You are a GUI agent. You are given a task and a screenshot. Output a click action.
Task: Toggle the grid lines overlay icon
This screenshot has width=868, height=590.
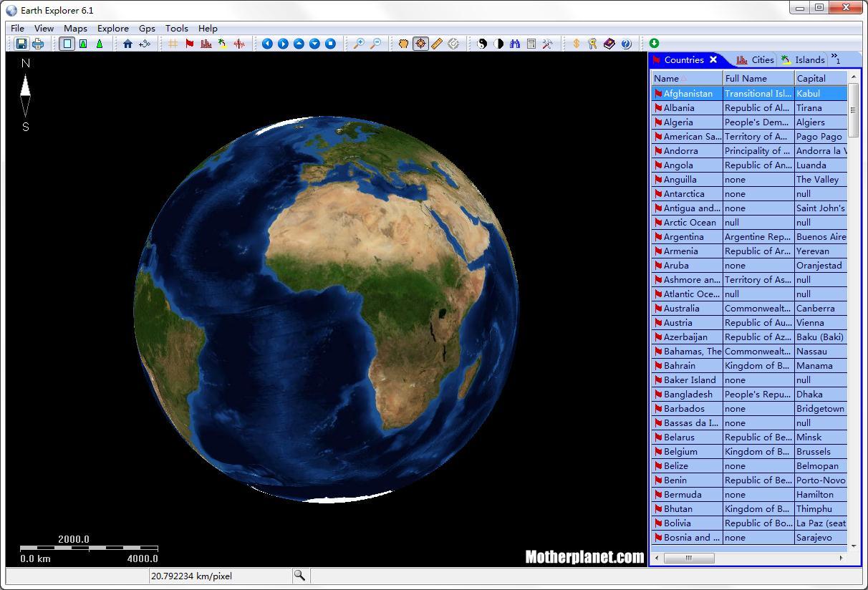tap(173, 44)
